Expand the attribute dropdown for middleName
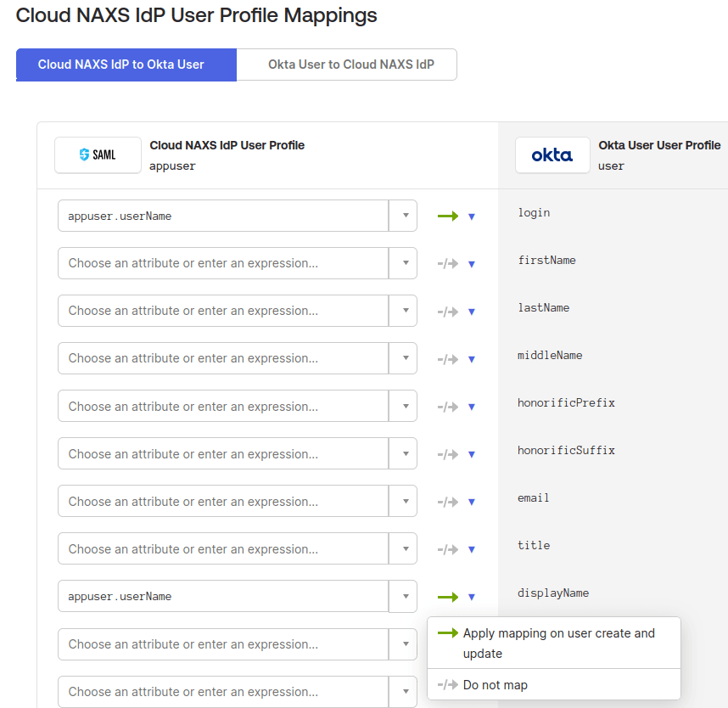Screen dimensions: 728x708 [x=403, y=358]
